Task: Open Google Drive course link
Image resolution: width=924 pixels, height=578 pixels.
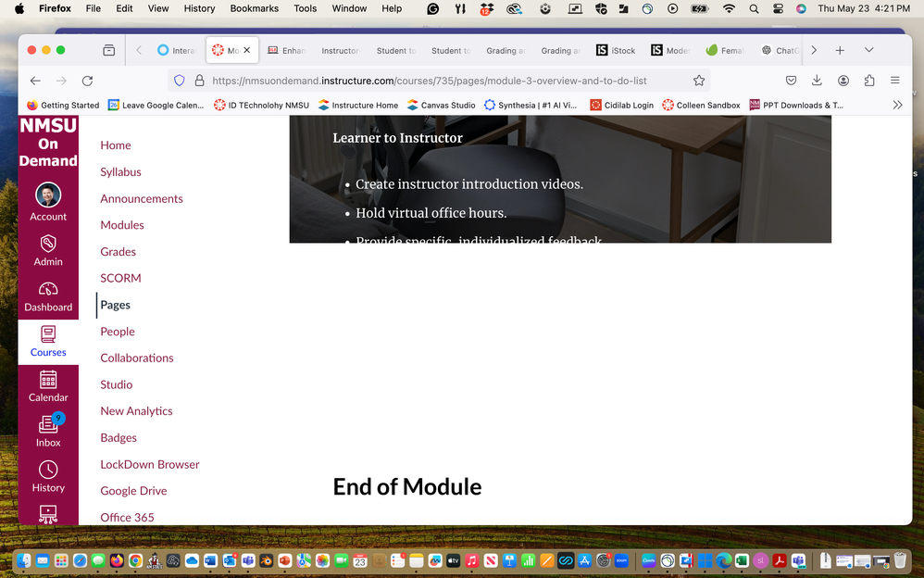Action: click(x=133, y=491)
